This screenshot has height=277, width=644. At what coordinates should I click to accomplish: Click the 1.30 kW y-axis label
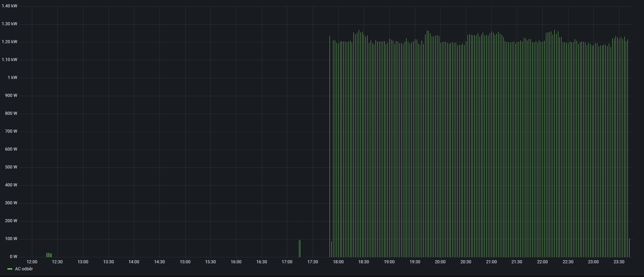pyautogui.click(x=9, y=24)
